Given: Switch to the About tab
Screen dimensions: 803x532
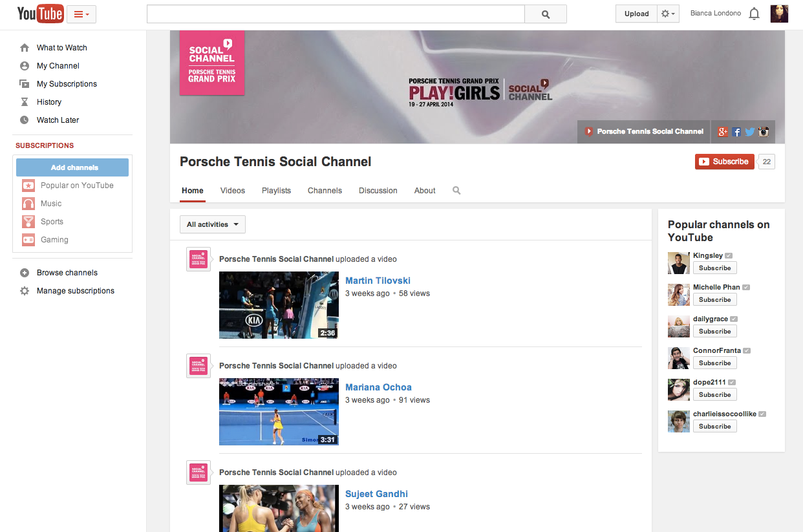Looking at the screenshot, I should (x=425, y=191).
